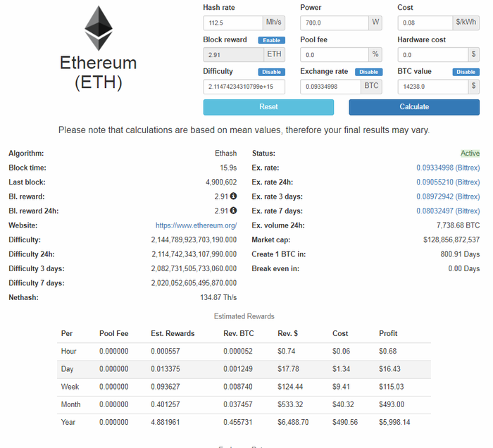Click the Mh/s unit label
Image resolution: width=493 pixels, height=448 pixels.
[274, 23]
